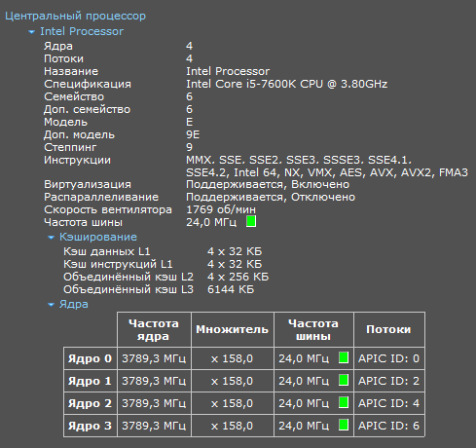Click green indicator next to Частота шины 24,0 МГц

[x=251, y=222]
